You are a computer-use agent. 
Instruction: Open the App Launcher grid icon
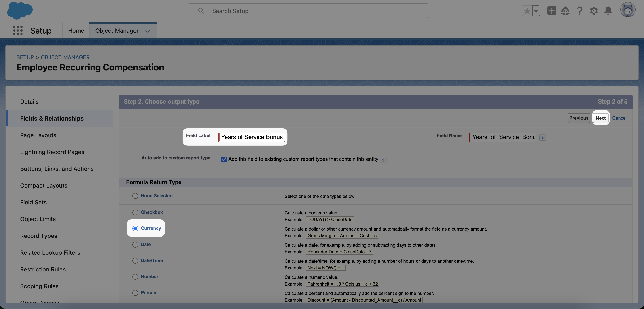coord(18,30)
